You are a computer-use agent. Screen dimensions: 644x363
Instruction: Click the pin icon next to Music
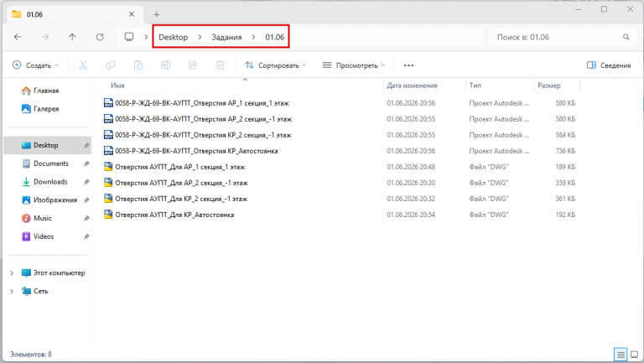pos(86,219)
